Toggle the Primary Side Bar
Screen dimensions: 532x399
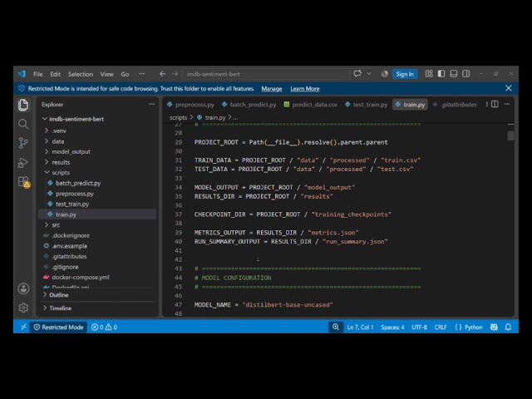tap(441, 74)
